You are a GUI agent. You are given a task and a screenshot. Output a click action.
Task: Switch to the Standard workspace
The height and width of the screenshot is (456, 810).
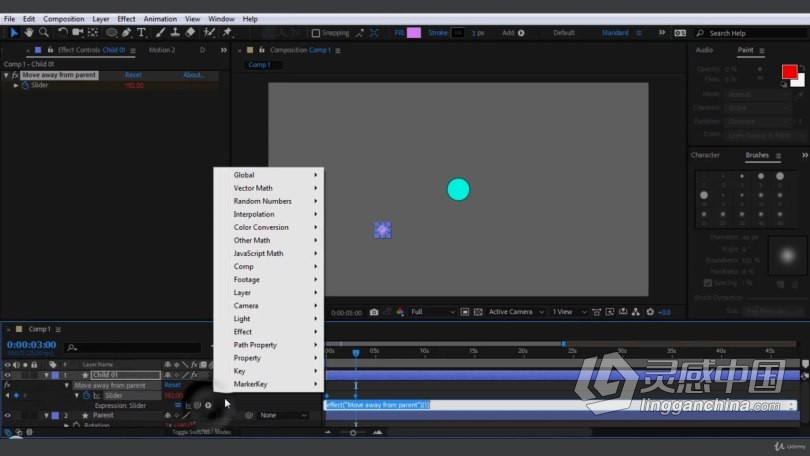click(x=615, y=33)
